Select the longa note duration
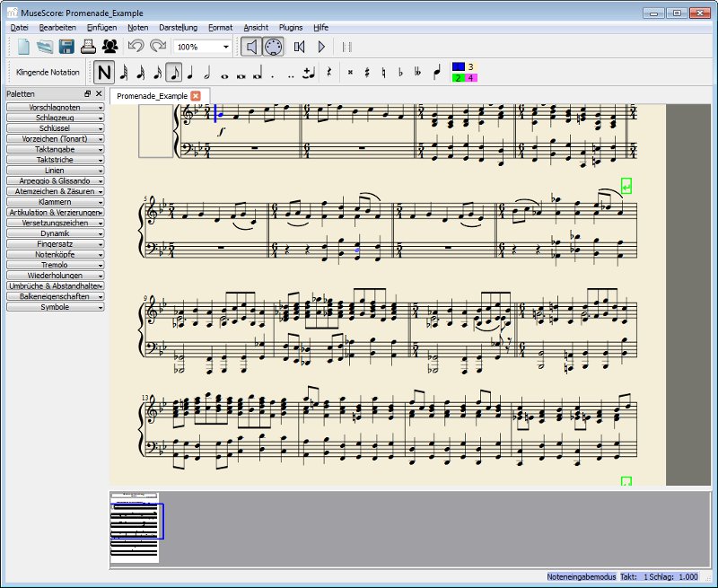 pyautogui.click(x=258, y=75)
